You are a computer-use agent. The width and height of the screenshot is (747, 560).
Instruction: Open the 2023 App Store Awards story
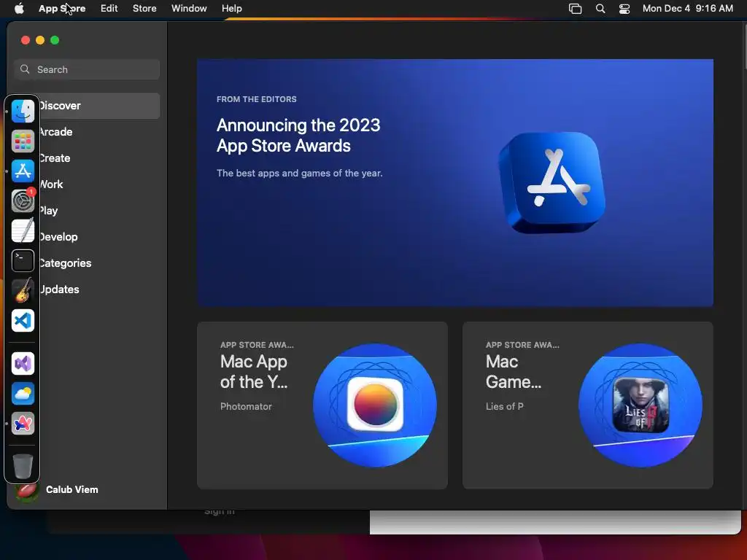pos(455,183)
